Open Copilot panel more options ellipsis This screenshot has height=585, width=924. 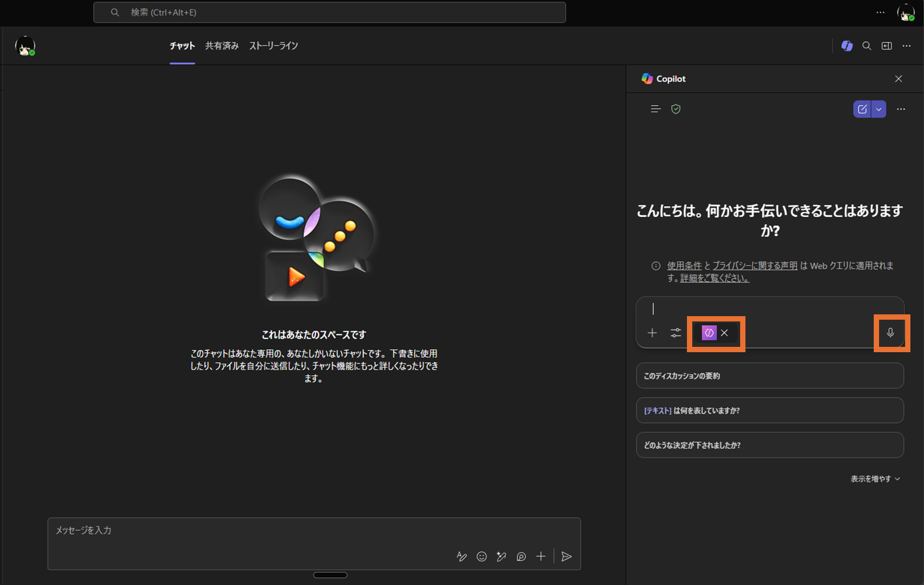click(x=901, y=109)
